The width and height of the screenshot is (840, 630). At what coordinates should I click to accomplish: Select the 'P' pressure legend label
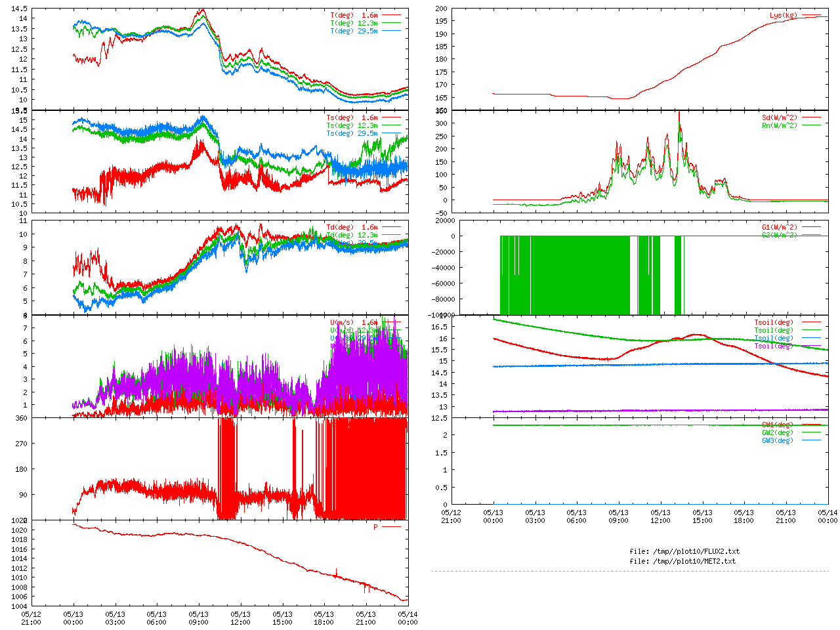point(376,527)
